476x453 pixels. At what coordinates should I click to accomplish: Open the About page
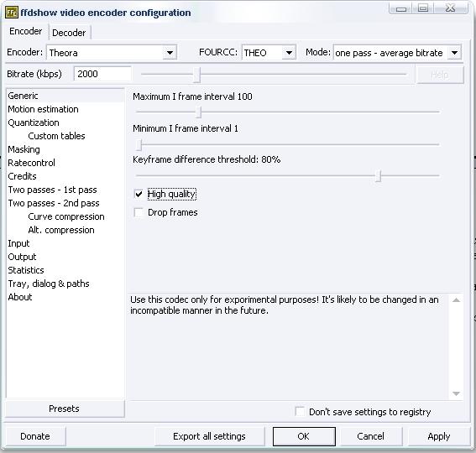coord(20,297)
